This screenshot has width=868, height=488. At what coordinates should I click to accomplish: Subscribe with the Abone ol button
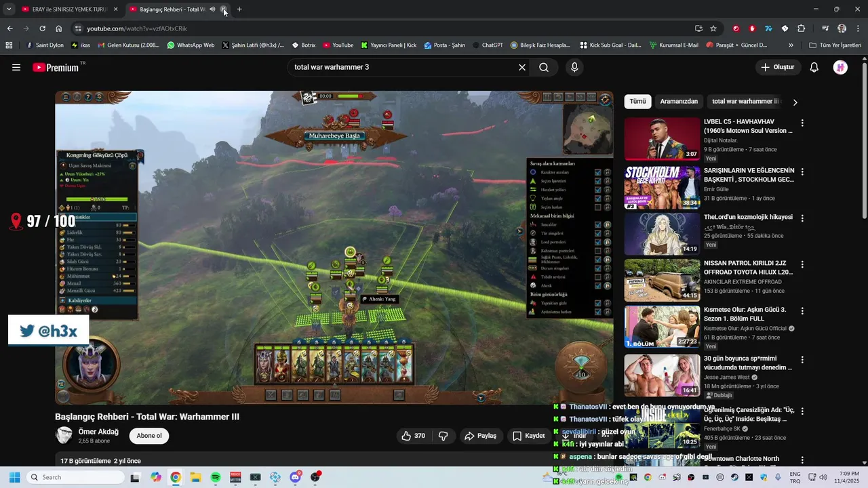click(x=149, y=436)
